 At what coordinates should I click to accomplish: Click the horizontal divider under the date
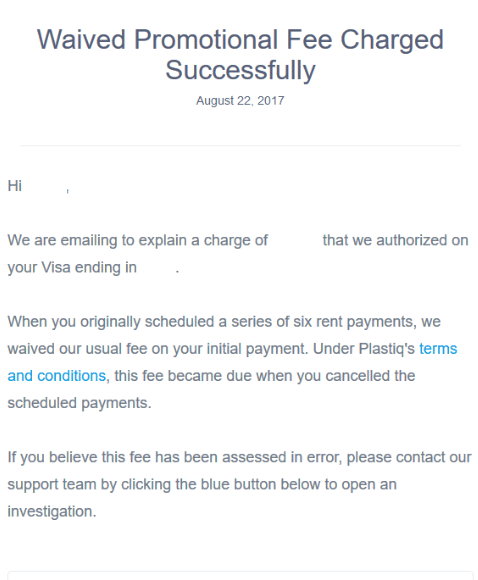point(240,145)
